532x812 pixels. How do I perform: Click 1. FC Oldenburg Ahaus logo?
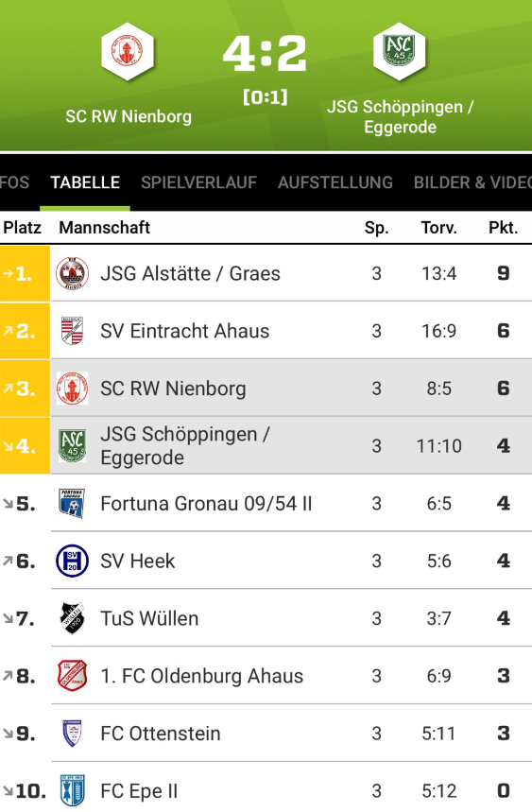coord(72,676)
